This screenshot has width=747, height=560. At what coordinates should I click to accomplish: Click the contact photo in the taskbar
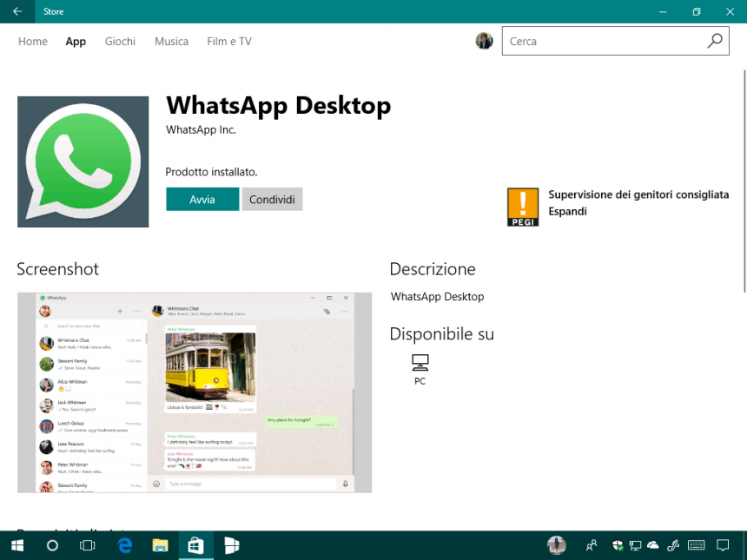(556, 545)
